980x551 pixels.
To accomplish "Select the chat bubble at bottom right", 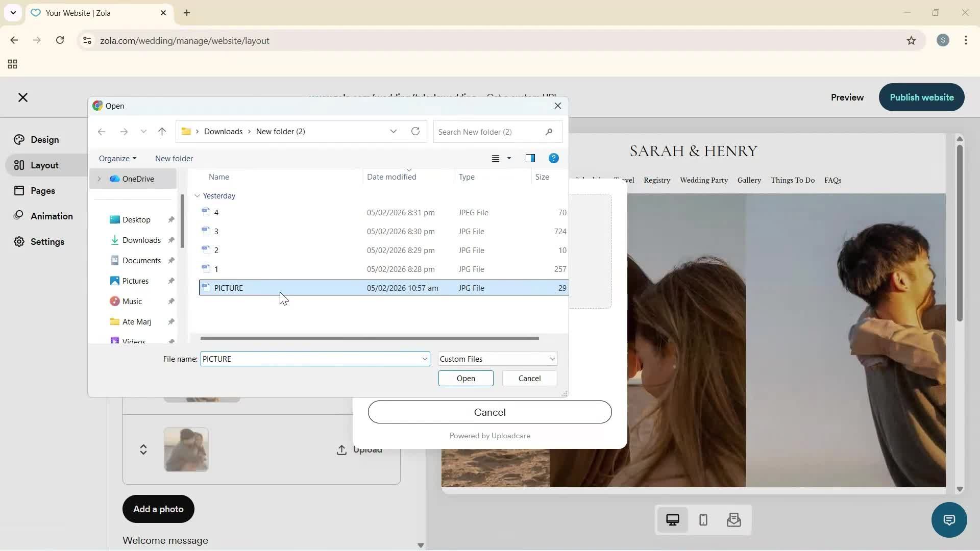I will pyautogui.click(x=948, y=520).
